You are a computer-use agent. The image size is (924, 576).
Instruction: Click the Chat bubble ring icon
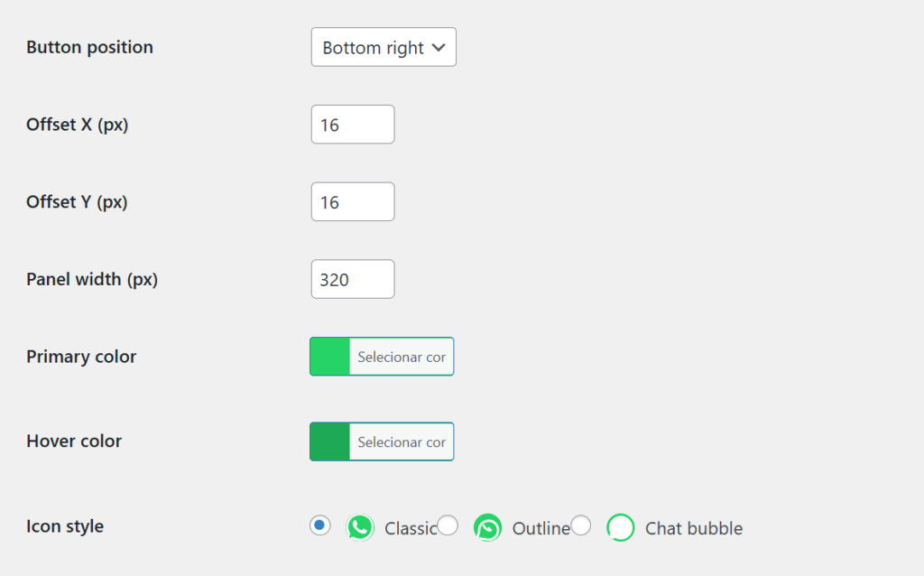pos(621,528)
